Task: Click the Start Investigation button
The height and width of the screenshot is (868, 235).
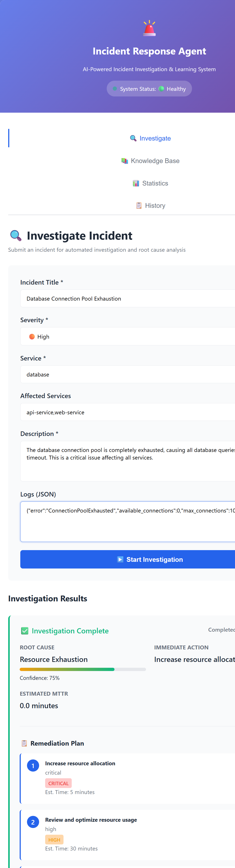Action: [x=128, y=559]
